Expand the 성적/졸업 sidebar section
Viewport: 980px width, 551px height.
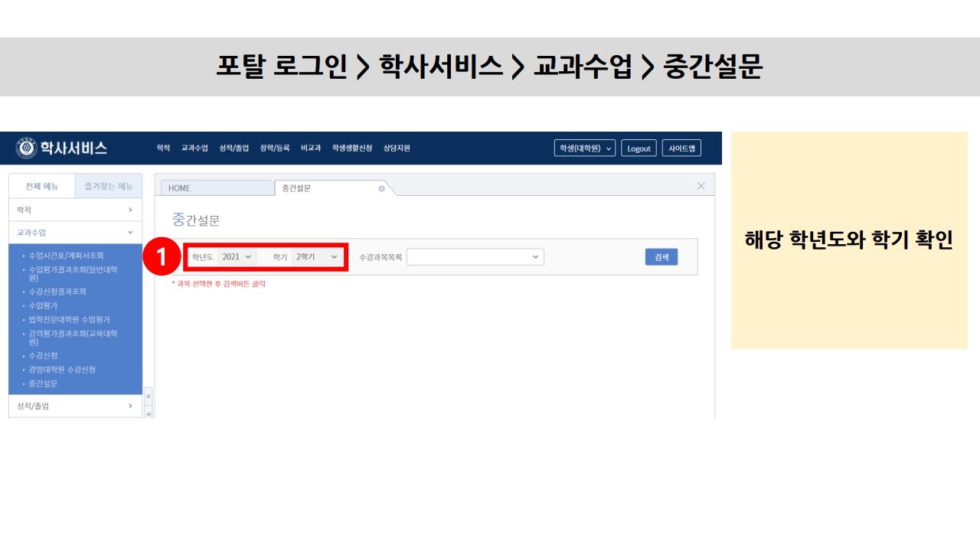click(x=75, y=406)
